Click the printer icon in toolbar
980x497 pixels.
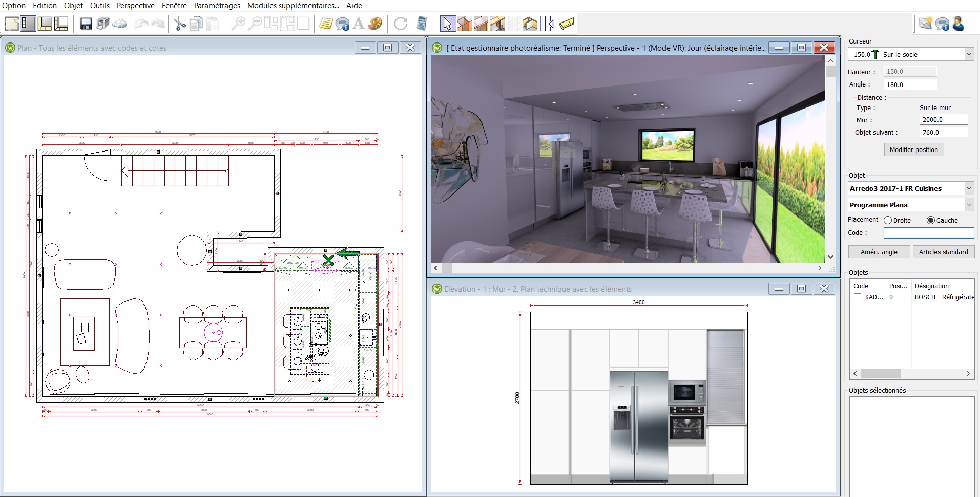(x=103, y=24)
